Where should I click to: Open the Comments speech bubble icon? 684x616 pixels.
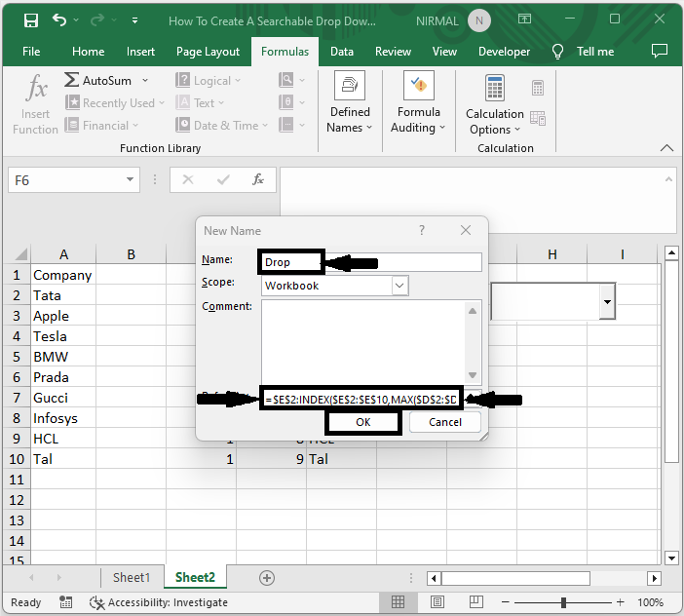point(659,51)
